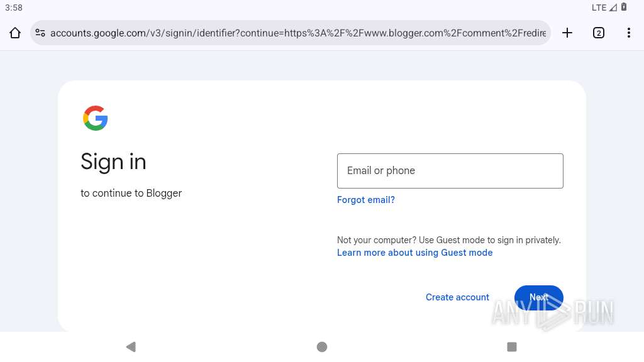Tap the Android recent apps square button
Viewport: 644px width, 362px height.
[x=512, y=347]
